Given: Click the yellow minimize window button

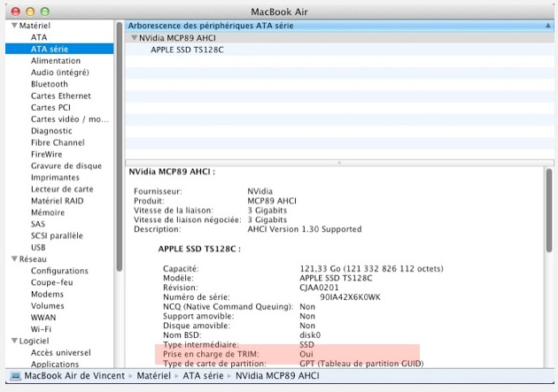Looking at the screenshot, I should 30,12.
